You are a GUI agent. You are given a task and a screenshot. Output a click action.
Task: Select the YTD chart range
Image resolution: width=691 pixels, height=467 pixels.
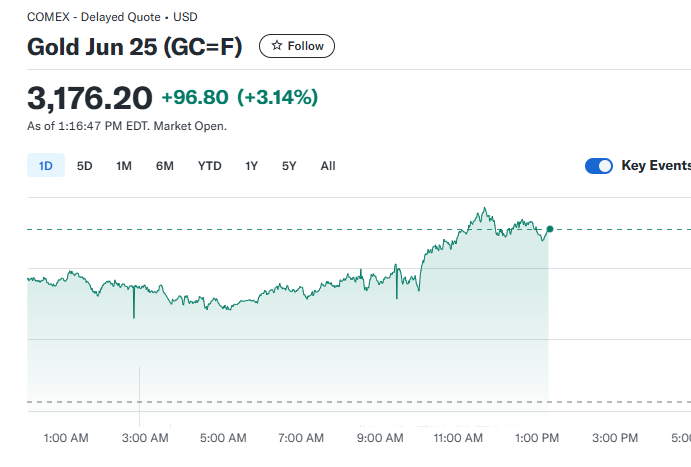[209, 166]
